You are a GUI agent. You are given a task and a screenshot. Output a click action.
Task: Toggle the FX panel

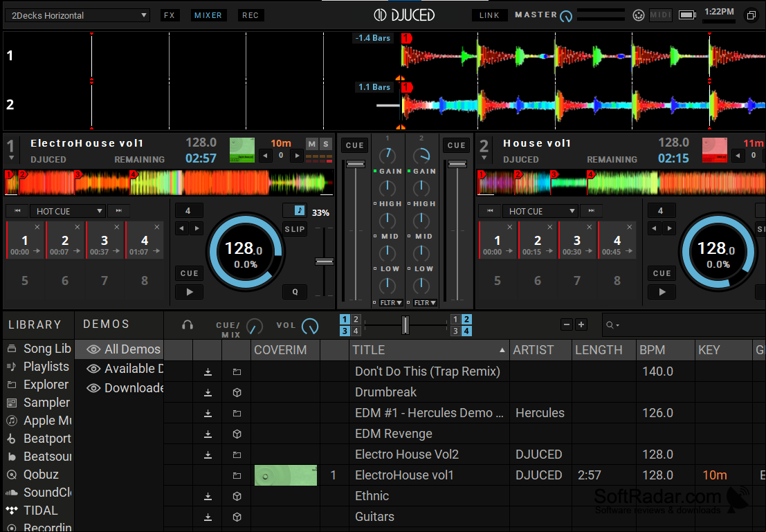click(x=170, y=15)
